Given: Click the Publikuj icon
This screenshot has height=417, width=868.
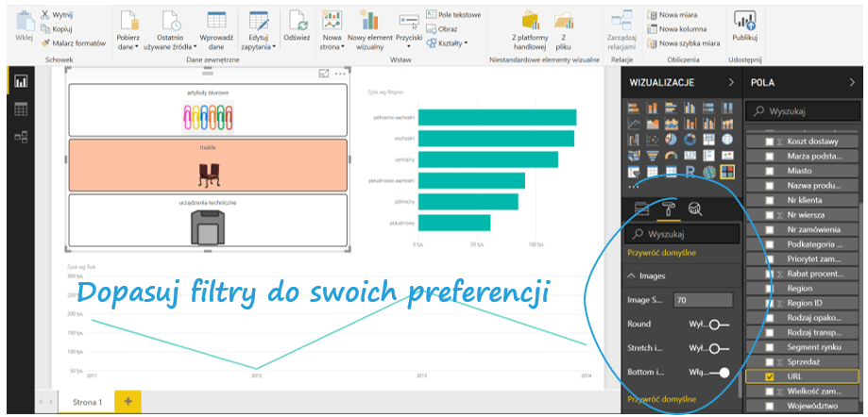Looking at the screenshot, I should 744,23.
